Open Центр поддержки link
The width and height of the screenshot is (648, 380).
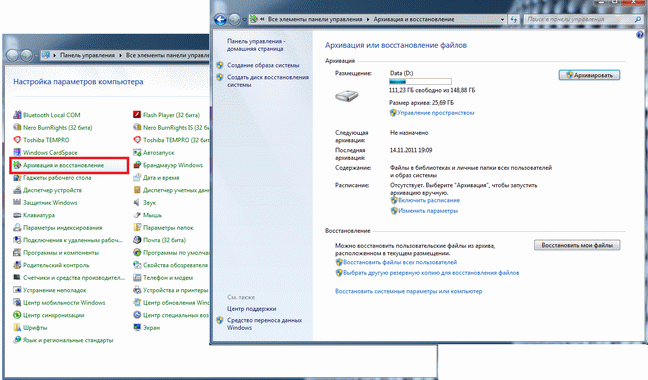tap(251, 309)
